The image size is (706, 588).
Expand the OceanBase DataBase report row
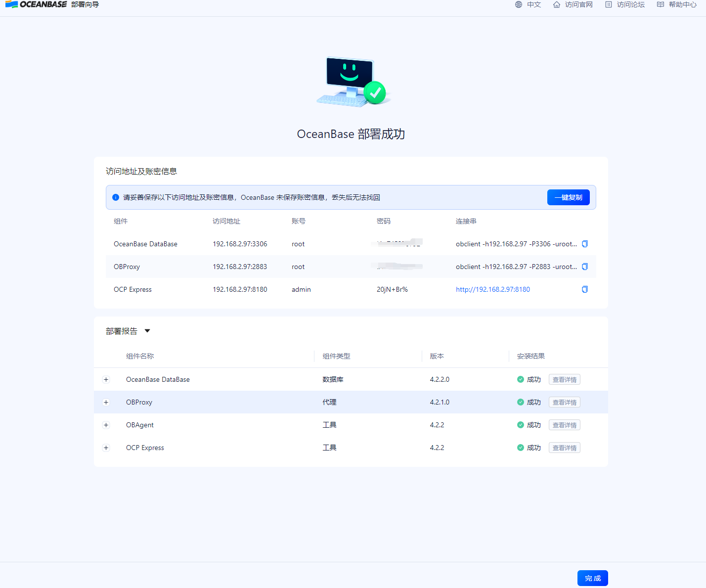[x=106, y=379]
